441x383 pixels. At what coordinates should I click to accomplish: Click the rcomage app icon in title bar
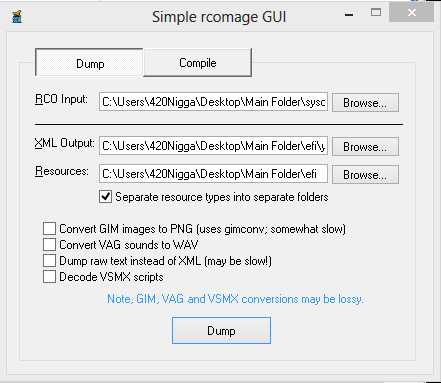(x=17, y=17)
